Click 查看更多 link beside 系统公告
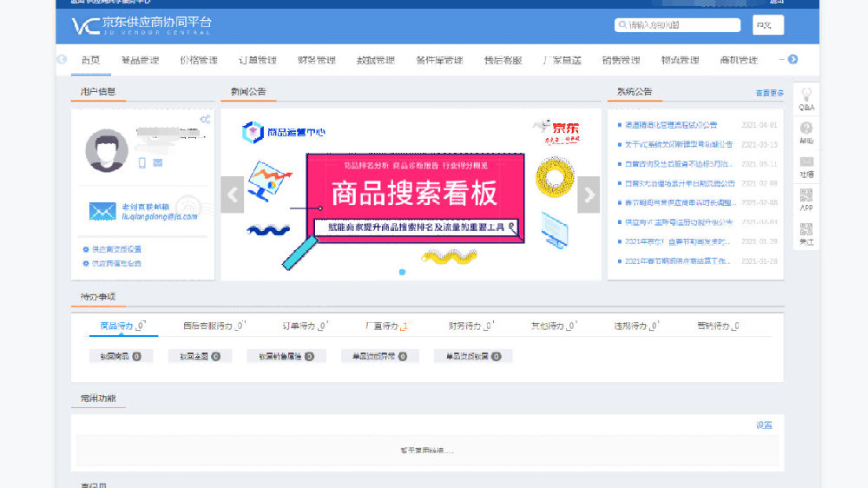868x488 pixels. coord(769,93)
